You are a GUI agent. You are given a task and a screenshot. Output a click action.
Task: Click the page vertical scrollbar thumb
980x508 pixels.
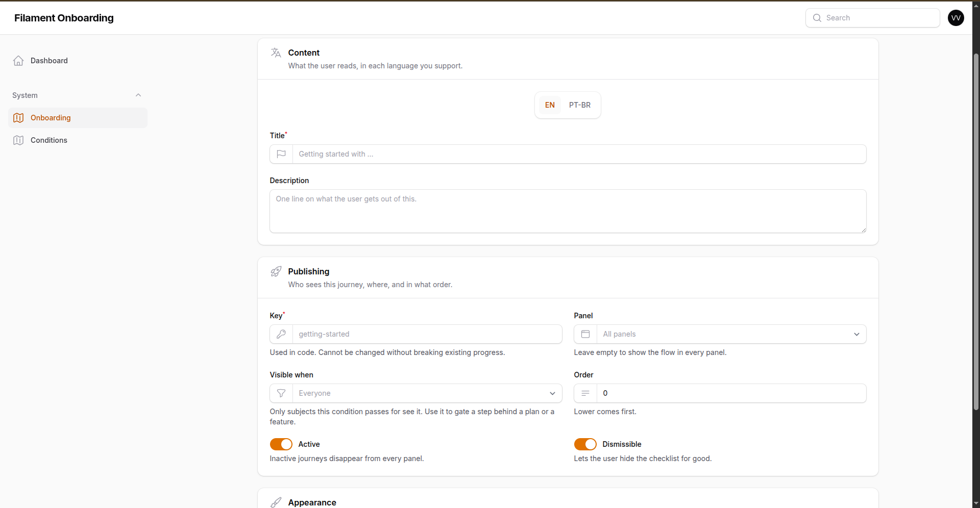point(976,232)
